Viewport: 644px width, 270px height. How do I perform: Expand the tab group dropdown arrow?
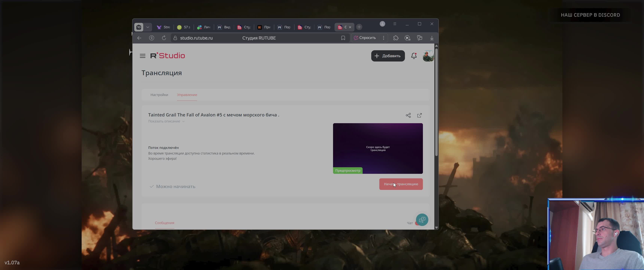[x=148, y=27]
